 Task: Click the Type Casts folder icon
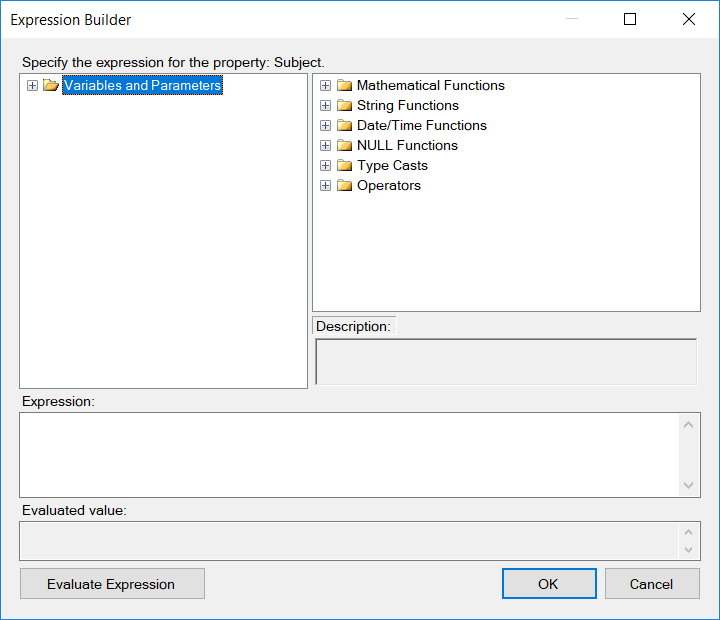coord(344,166)
